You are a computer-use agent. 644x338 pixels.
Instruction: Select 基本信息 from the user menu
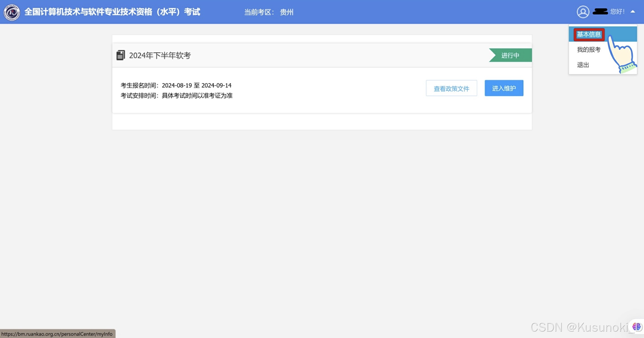[589, 34]
